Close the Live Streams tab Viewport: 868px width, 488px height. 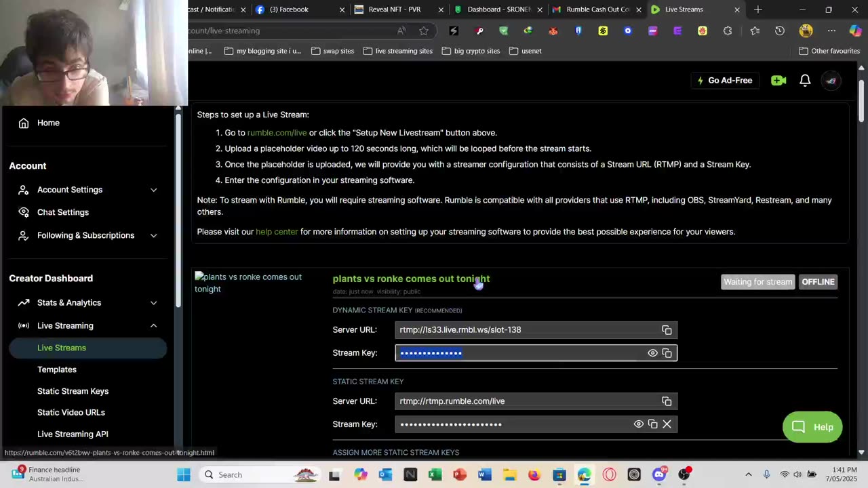click(x=736, y=9)
